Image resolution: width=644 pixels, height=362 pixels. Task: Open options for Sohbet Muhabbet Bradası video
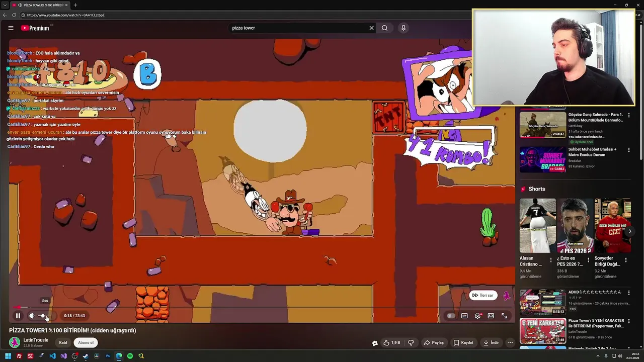click(x=628, y=150)
